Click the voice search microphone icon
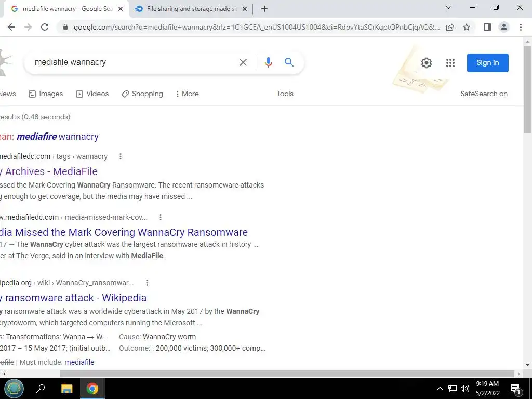532x399 pixels. pyautogui.click(x=269, y=62)
